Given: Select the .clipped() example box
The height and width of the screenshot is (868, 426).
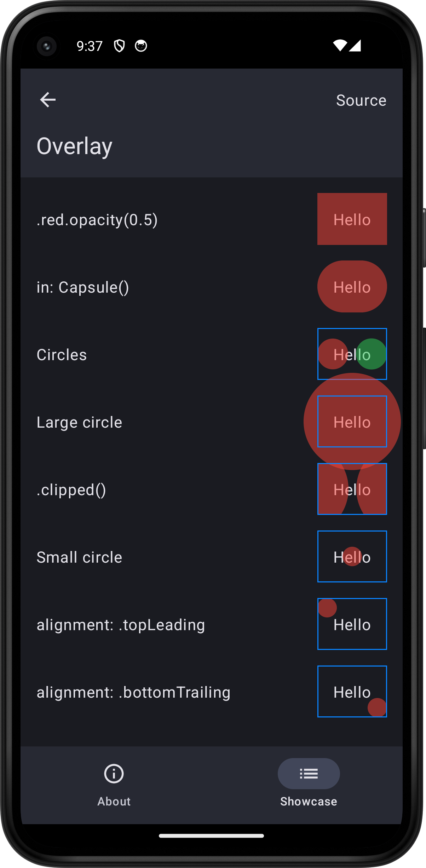Looking at the screenshot, I should coord(352,489).
